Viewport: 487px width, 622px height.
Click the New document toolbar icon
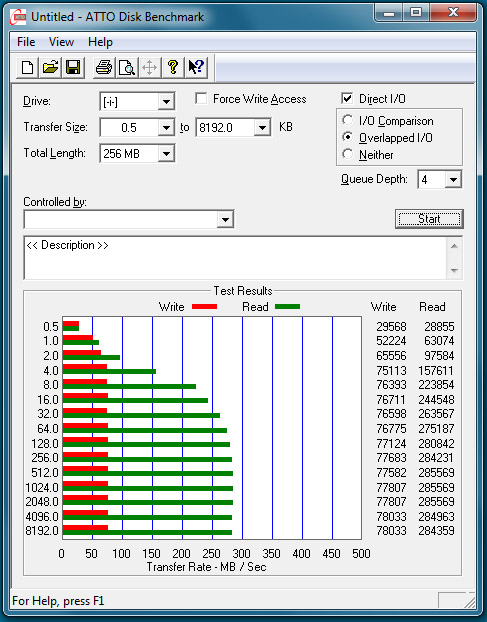tap(27, 67)
